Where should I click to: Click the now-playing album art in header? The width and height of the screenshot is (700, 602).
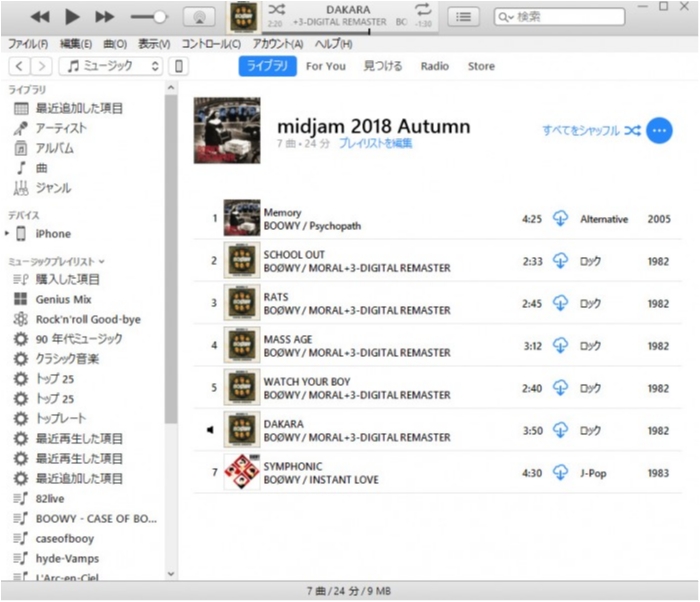pos(243,17)
